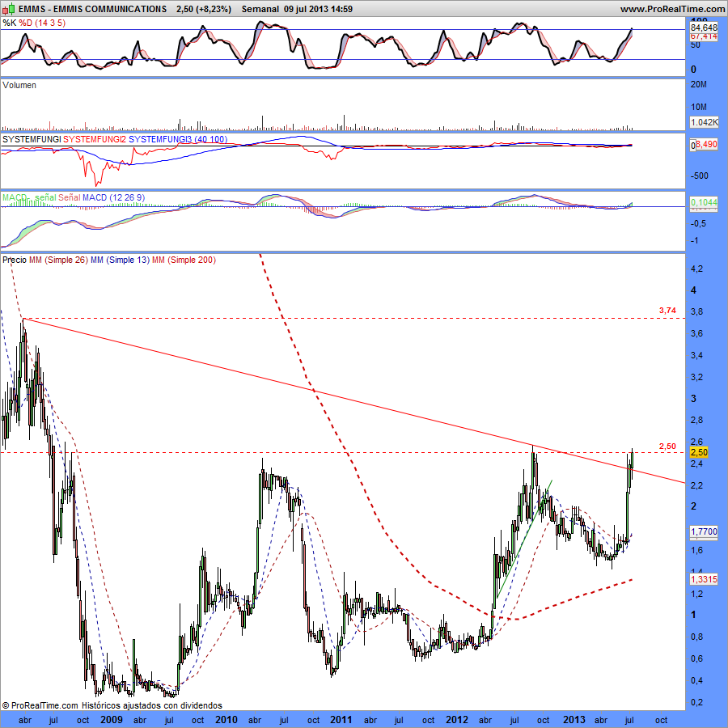
Task: Click the Históricos ajustados con dividendos footer text
Action: click(x=152, y=705)
